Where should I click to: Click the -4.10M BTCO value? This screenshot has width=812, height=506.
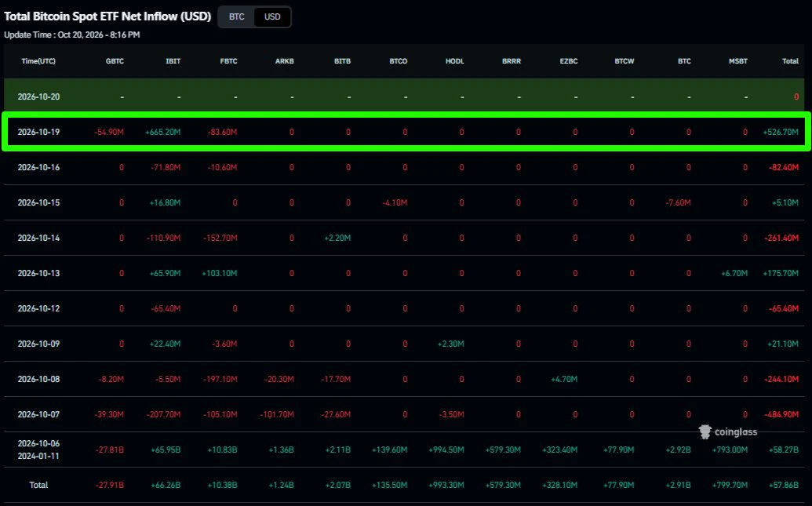click(395, 202)
